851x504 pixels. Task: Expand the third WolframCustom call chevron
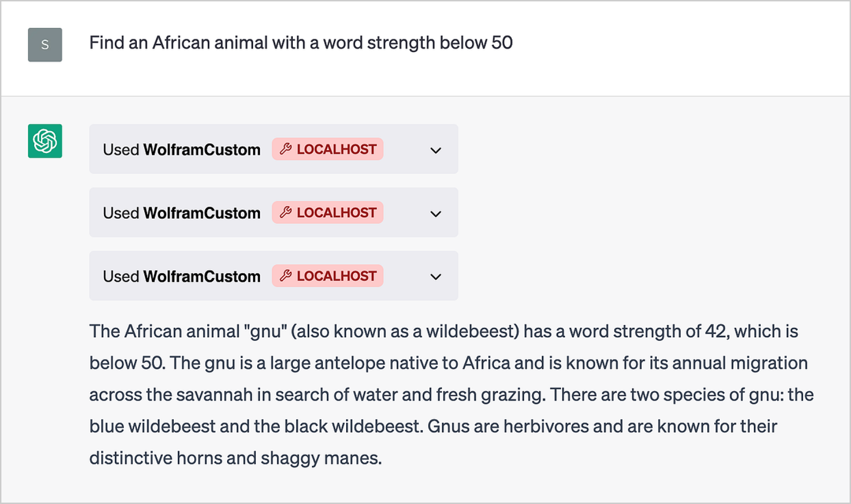(x=436, y=277)
